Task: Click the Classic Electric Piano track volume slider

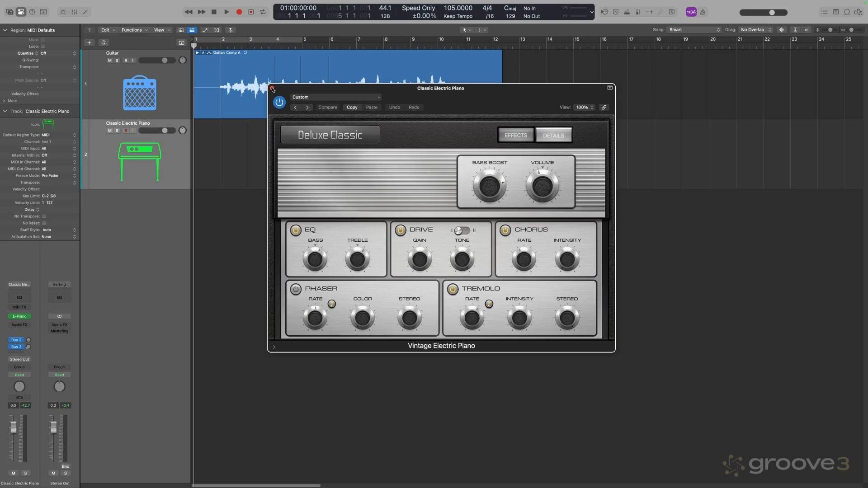Action: point(156,131)
